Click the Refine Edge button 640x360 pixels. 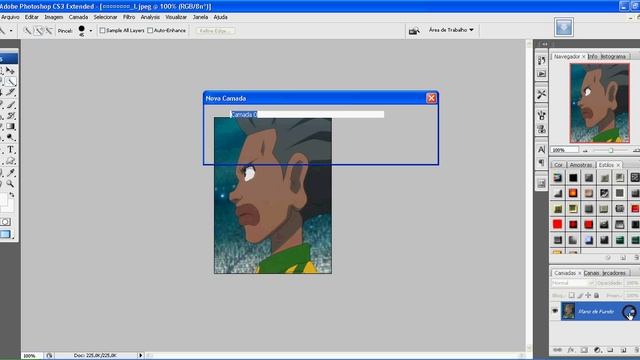tap(215, 31)
